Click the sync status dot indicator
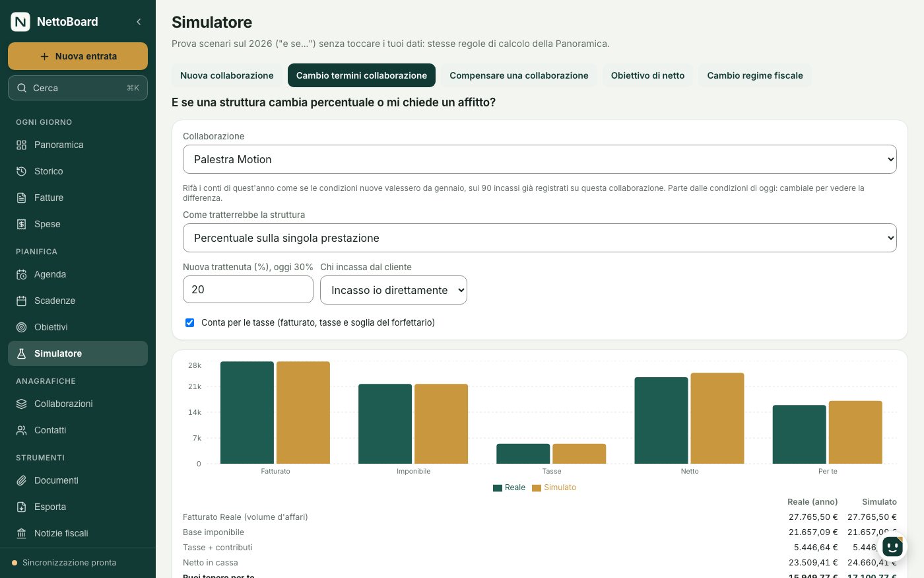The image size is (924, 578). click(x=15, y=563)
